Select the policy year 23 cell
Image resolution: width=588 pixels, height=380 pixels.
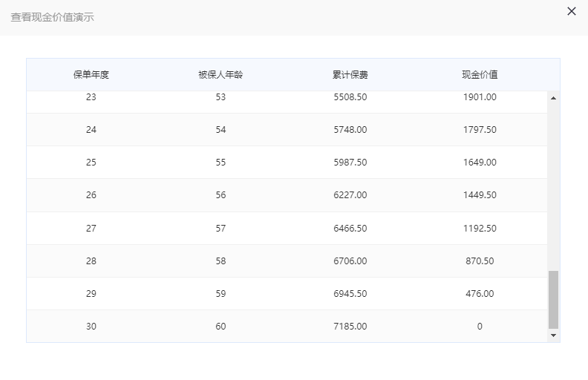(91, 97)
